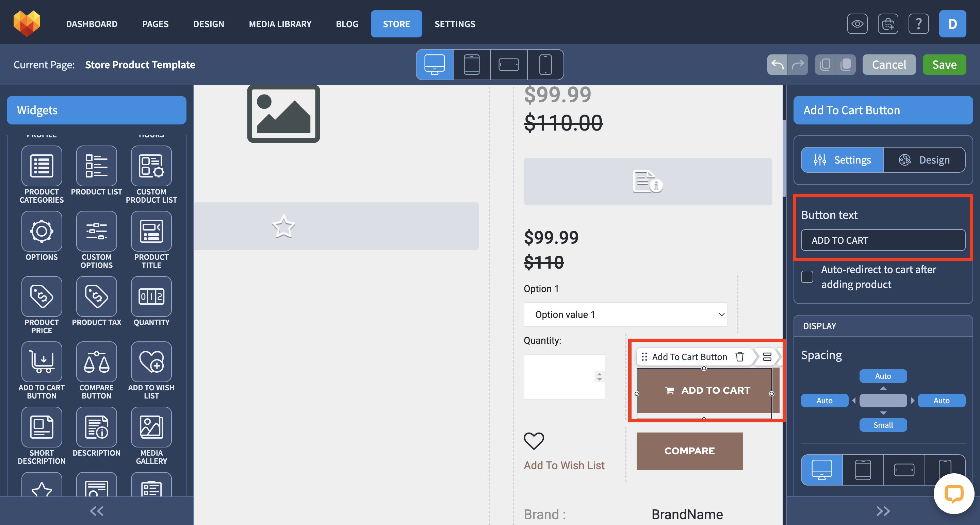Screen dimensions: 980x525
Task: Open the help question mark icon
Action: (918, 24)
